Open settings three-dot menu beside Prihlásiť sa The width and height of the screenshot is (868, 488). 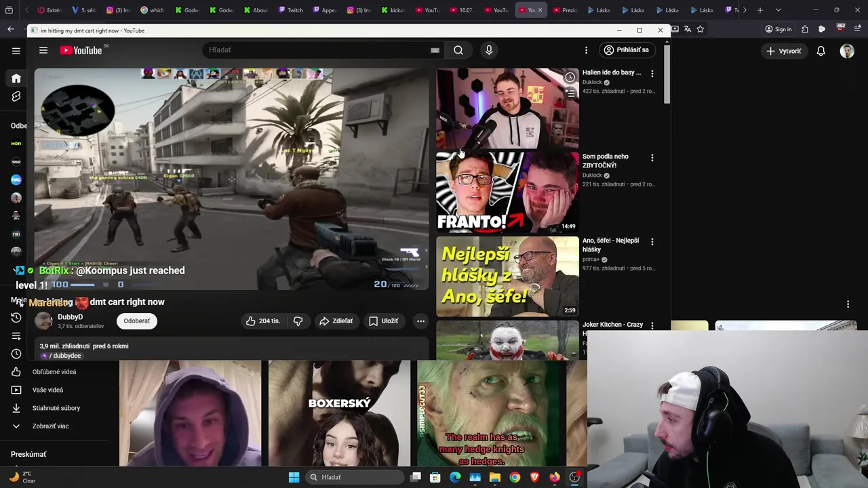tap(587, 50)
